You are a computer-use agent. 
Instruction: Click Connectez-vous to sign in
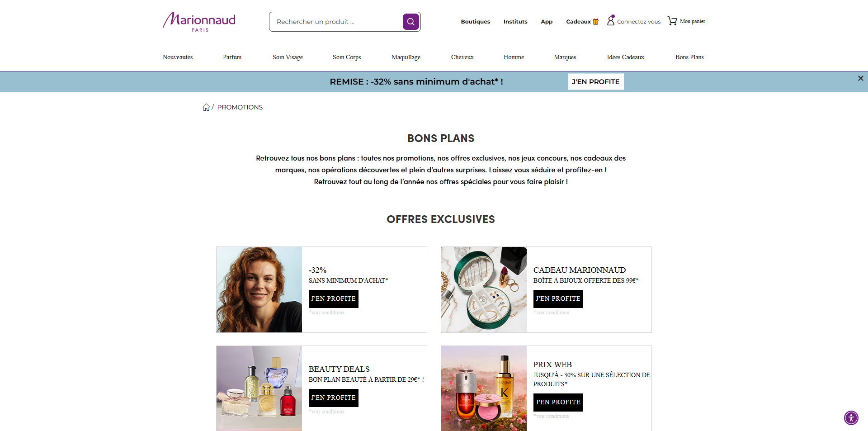click(639, 22)
